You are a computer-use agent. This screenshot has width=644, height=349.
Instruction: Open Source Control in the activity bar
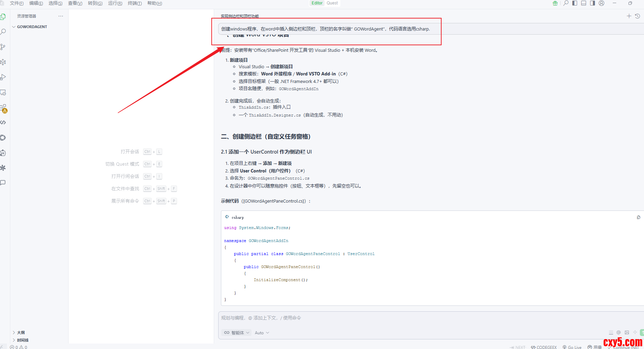click(3, 47)
